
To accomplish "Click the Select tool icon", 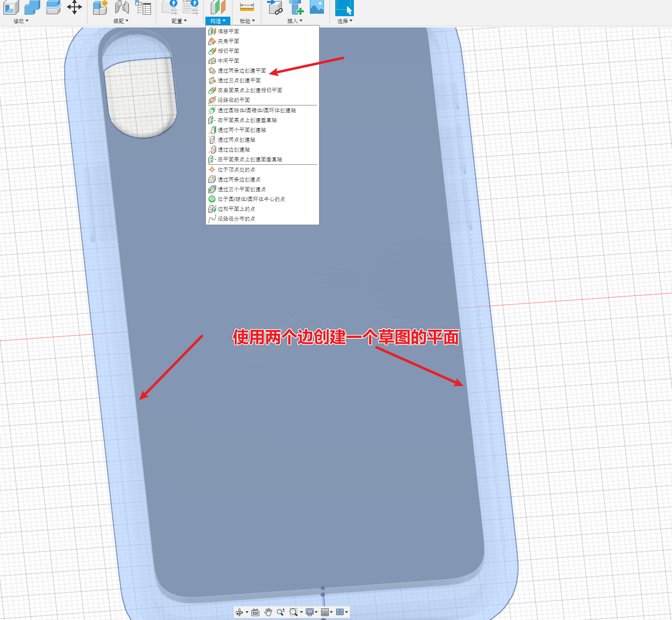I will (345, 7).
